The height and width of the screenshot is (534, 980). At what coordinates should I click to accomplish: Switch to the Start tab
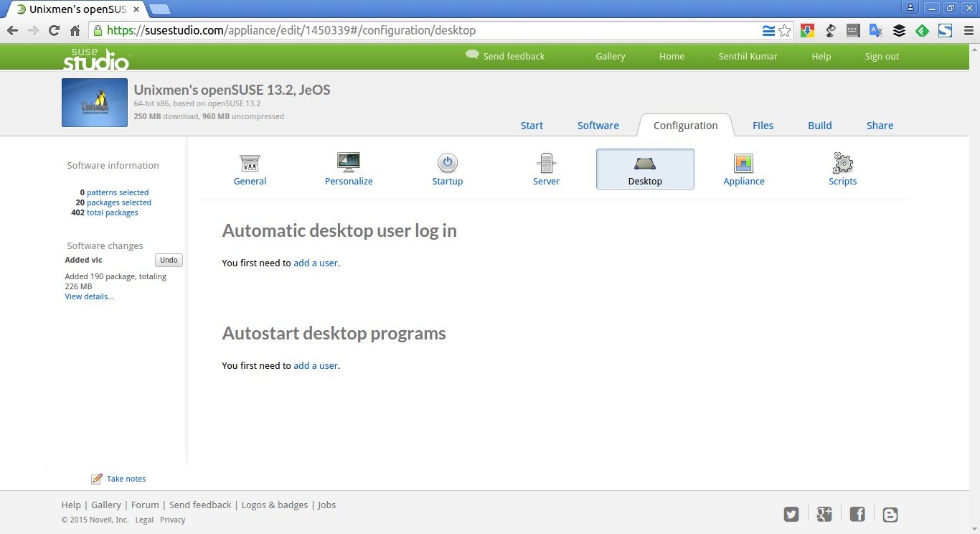tap(532, 126)
